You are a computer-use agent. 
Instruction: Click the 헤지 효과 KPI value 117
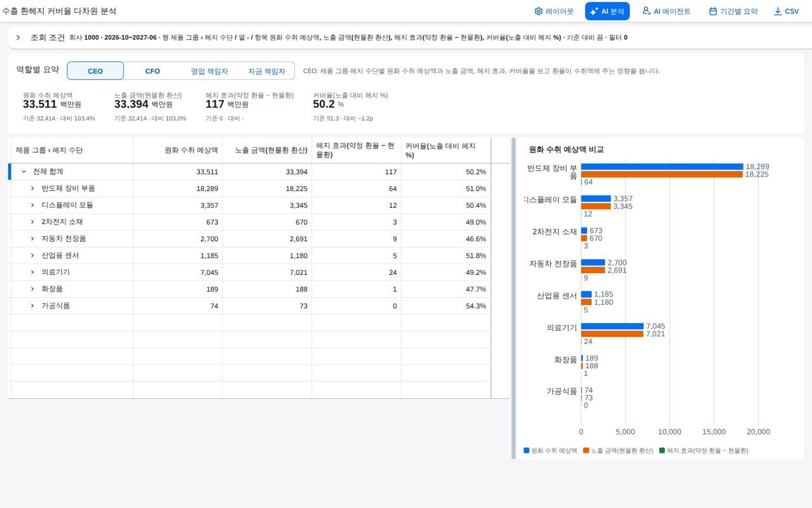point(215,104)
